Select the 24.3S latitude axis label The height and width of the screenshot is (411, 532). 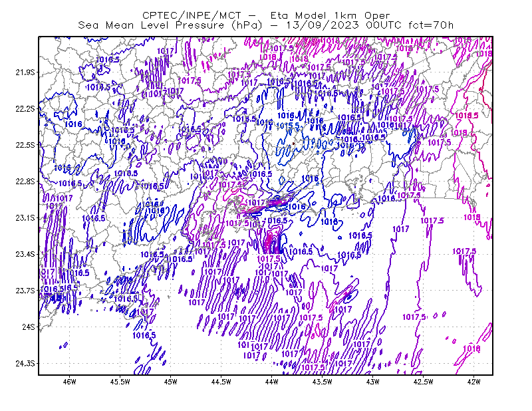(x=25, y=364)
